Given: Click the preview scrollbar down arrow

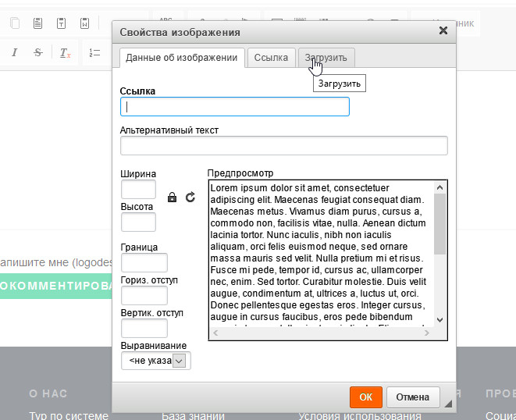Looking at the screenshot, I should pos(439,320).
